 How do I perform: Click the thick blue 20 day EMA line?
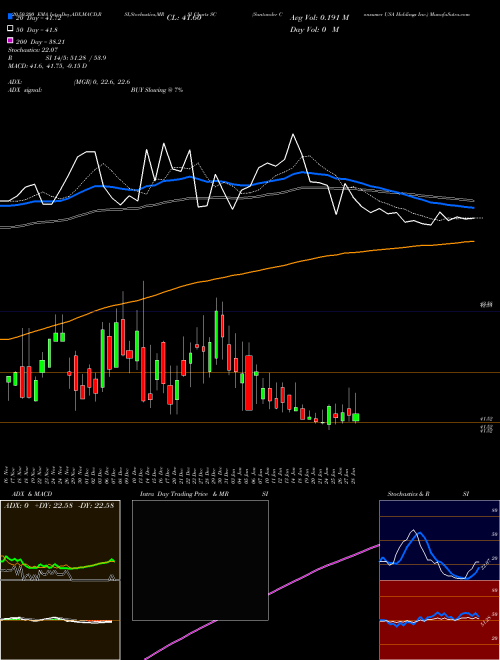click(236, 184)
